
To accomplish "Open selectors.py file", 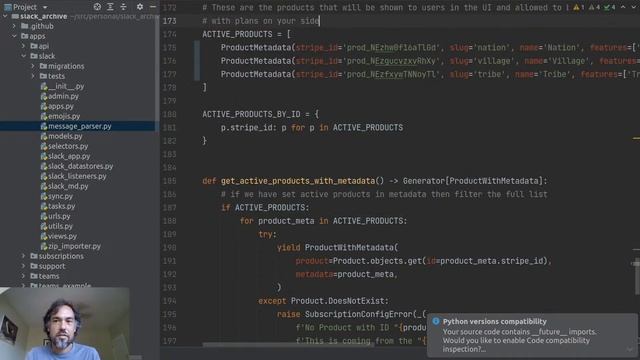I will pos(68,146).
